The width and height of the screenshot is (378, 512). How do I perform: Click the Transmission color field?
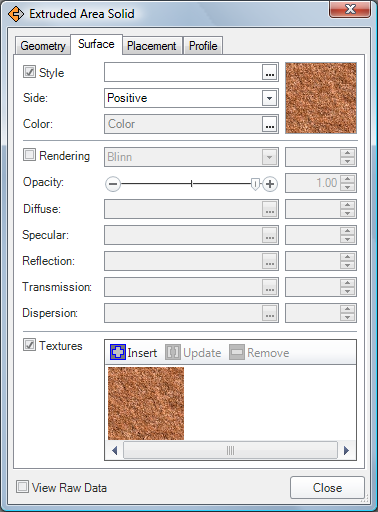pyautogui.click(x=183, y=287)
